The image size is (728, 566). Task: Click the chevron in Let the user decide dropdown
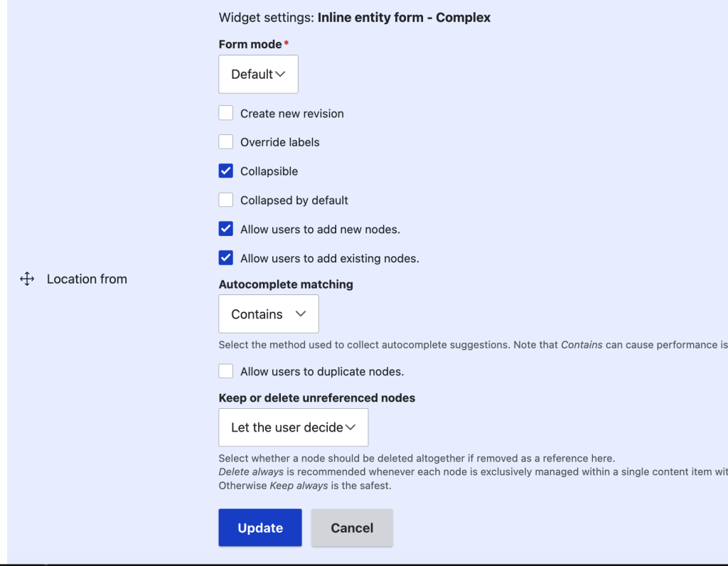pos(350,427)
